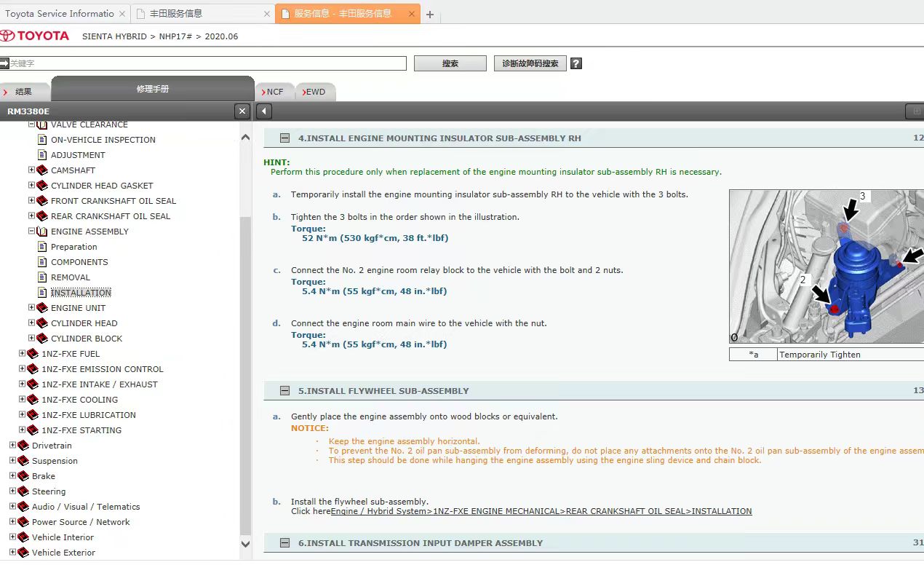This screenshot has height=565, width=924.
Task: Click the document icon beside ADJUSTMENT
Action: (42, 155)
